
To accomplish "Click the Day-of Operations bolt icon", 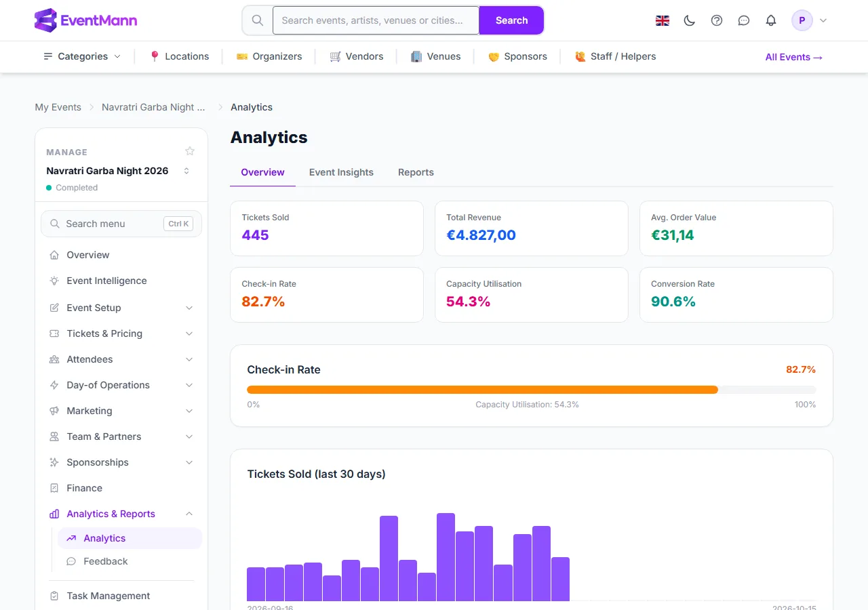I will (54, 385).
